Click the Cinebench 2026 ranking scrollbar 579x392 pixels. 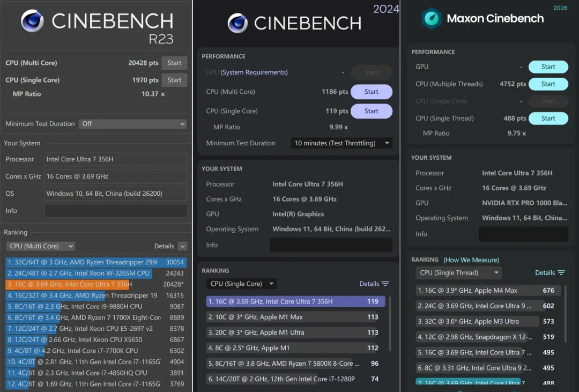click(566, 314)
